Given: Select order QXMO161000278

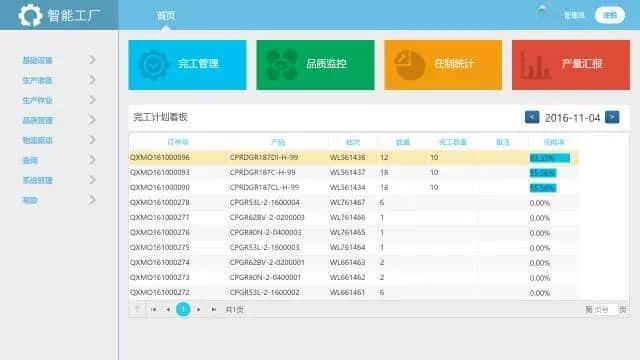Looking at the screenshot, I should click(x=160, y=202).
